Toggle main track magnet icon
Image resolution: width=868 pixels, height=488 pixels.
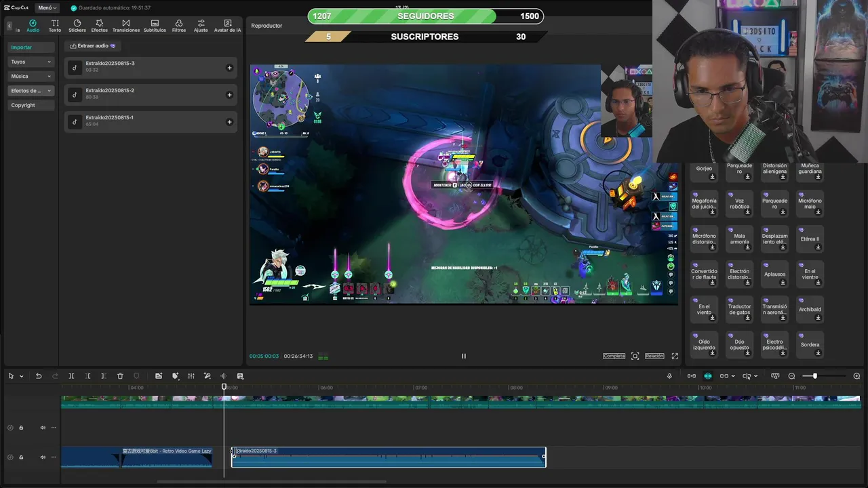pyautogui.click(x=691, y=376)
